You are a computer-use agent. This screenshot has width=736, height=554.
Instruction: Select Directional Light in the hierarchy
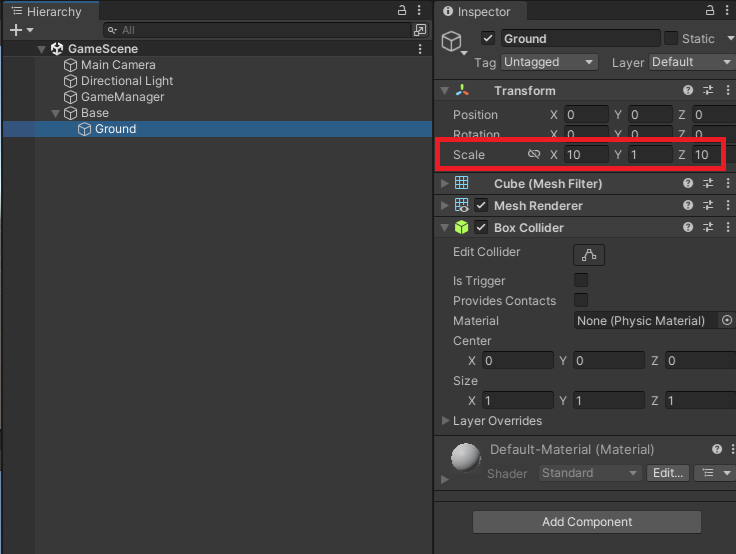tap(127, 81)
